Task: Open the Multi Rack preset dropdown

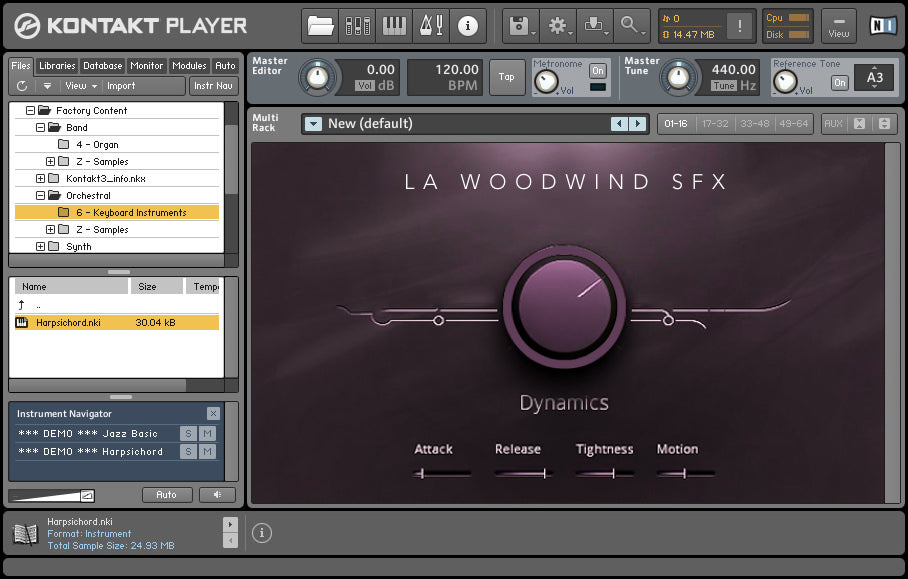Action: pyautogui.click(x=314, y=124)
